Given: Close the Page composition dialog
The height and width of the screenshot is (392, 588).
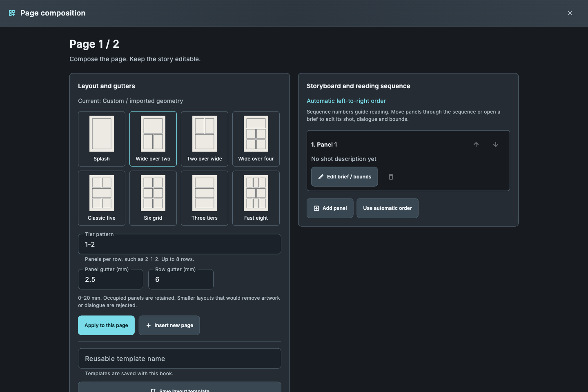Looking at the screenshot, I should (570, 13).
